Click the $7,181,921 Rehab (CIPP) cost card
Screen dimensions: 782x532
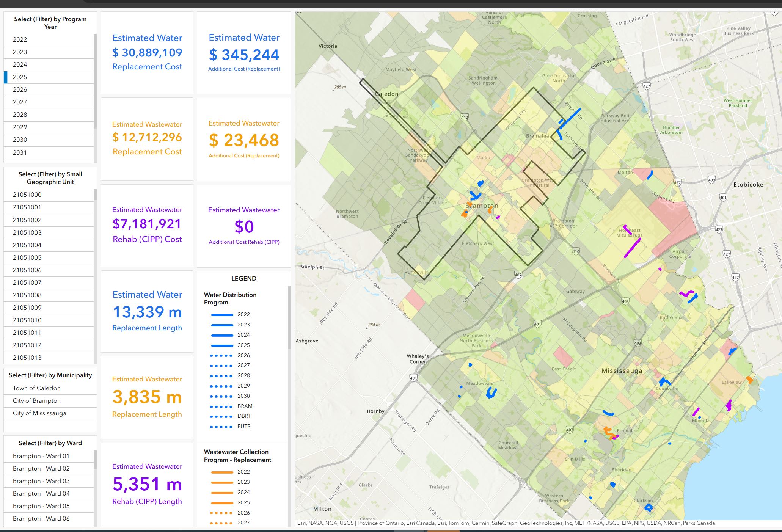click(x=147, y=226)
